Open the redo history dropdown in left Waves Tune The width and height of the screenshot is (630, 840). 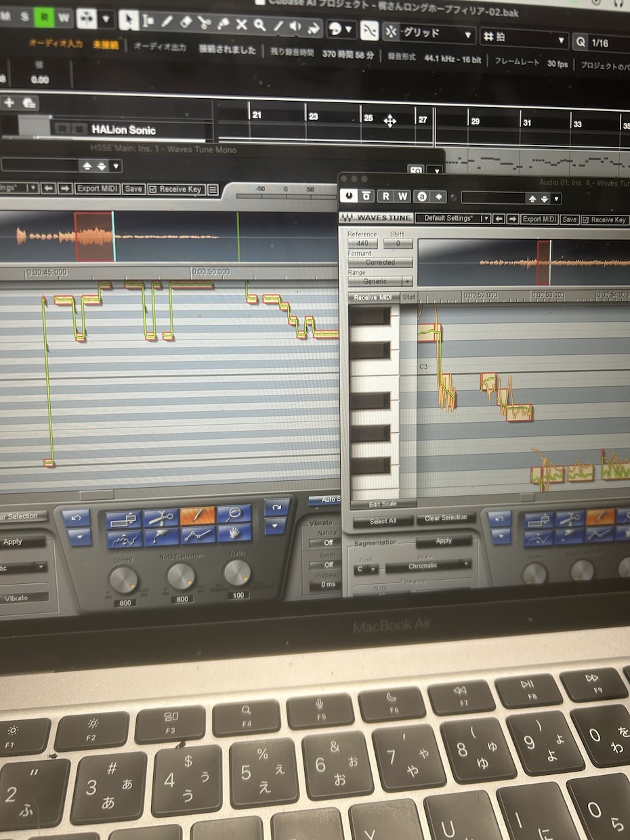point(276,526)
